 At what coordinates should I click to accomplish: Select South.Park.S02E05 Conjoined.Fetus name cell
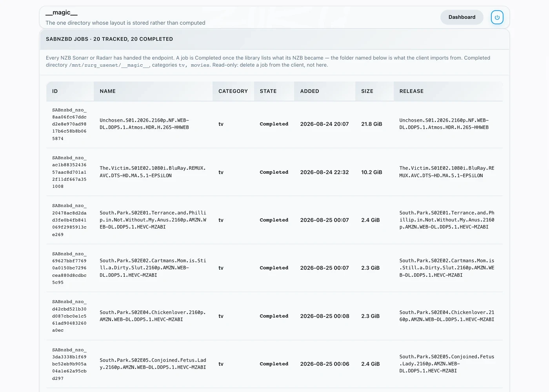click(x=153, y=364)
